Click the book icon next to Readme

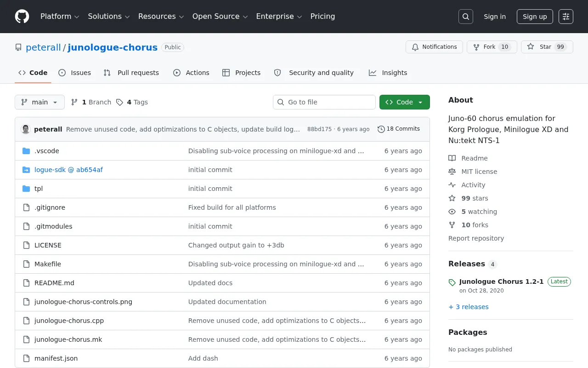coord(452,158)
